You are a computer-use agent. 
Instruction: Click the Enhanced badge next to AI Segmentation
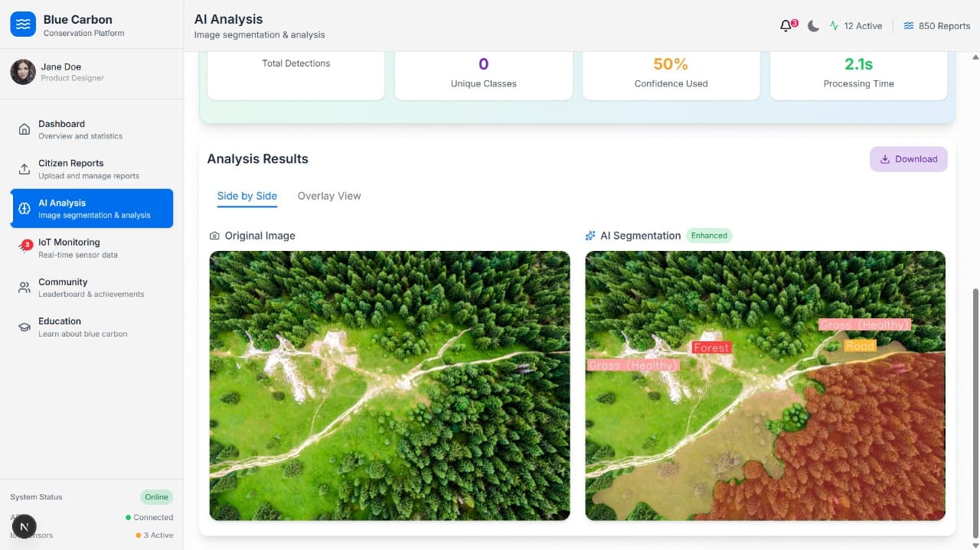pos(709,236)
